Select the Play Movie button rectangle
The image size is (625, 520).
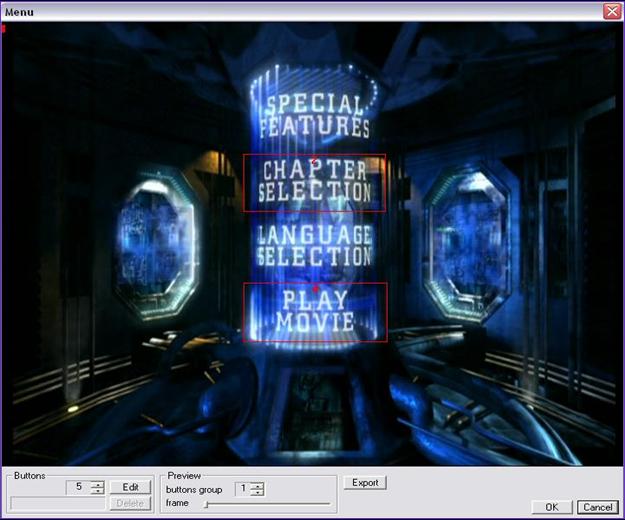pyautogui.click(x=314, y=312)
